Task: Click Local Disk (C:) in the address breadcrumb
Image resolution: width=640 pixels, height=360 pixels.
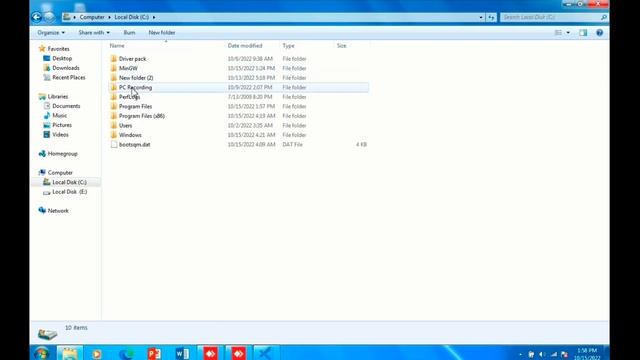Action: (131, 17)
